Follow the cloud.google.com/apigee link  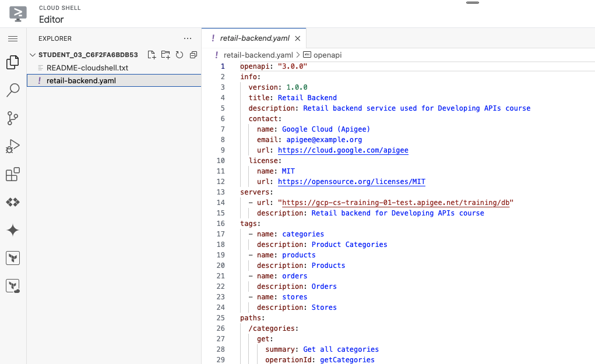(x=343, y=150)
